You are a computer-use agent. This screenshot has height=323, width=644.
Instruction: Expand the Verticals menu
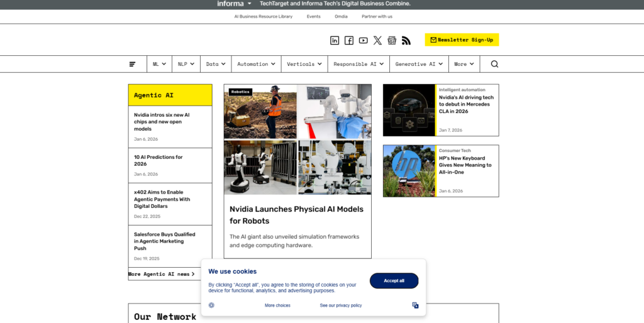[304, 64]
